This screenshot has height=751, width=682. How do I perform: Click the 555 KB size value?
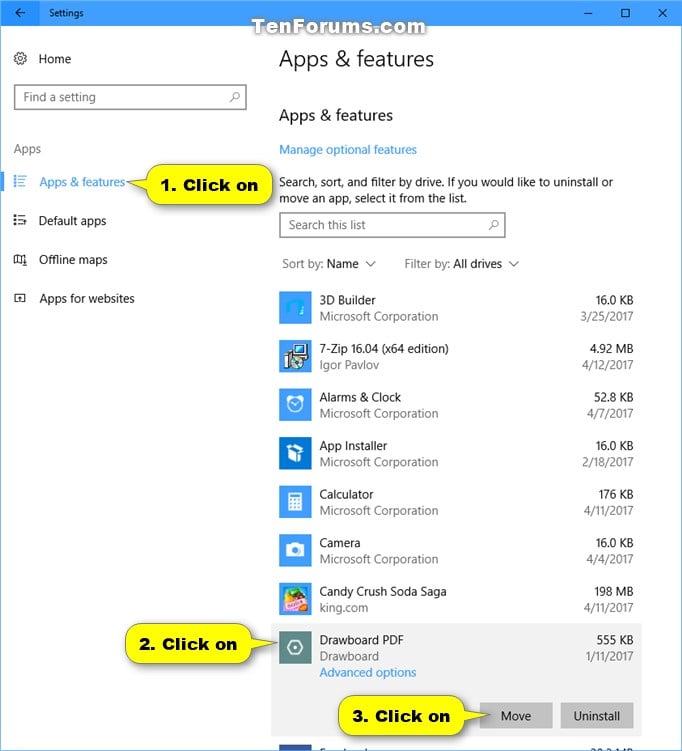click(615, 640)
